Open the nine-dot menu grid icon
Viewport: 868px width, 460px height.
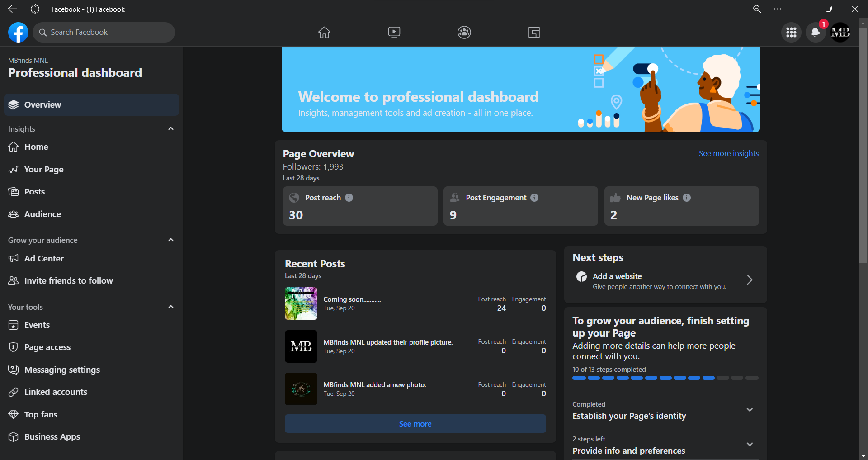pyautogui.click(x=791, y=33)
